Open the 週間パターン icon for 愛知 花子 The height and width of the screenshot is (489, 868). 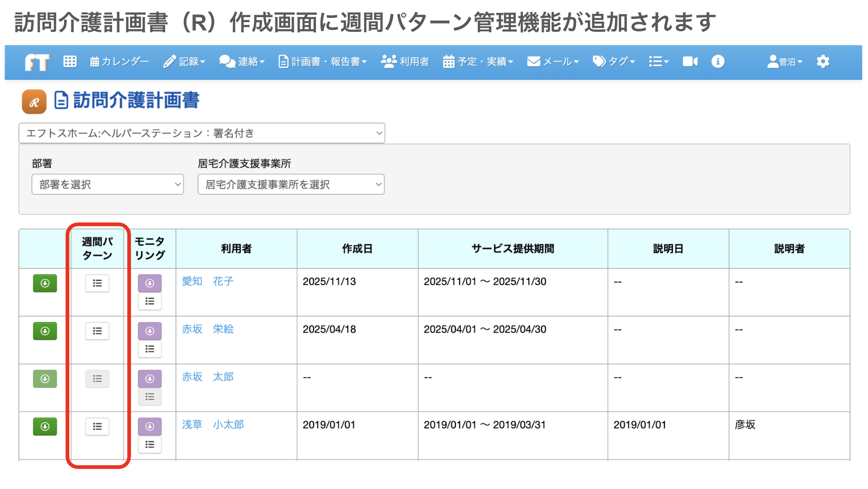point(97,283)
